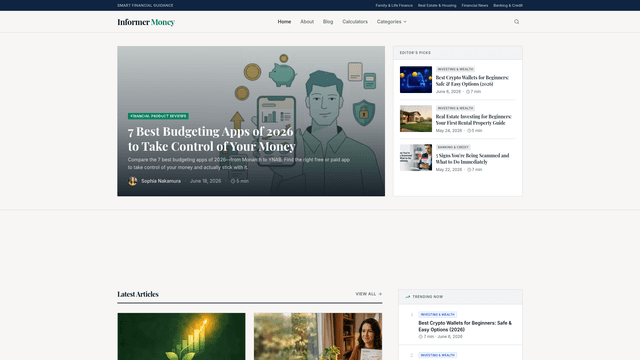The image size is (640, 360).
Task: Open Family & Life Finance top link
Action: (394, 5)
